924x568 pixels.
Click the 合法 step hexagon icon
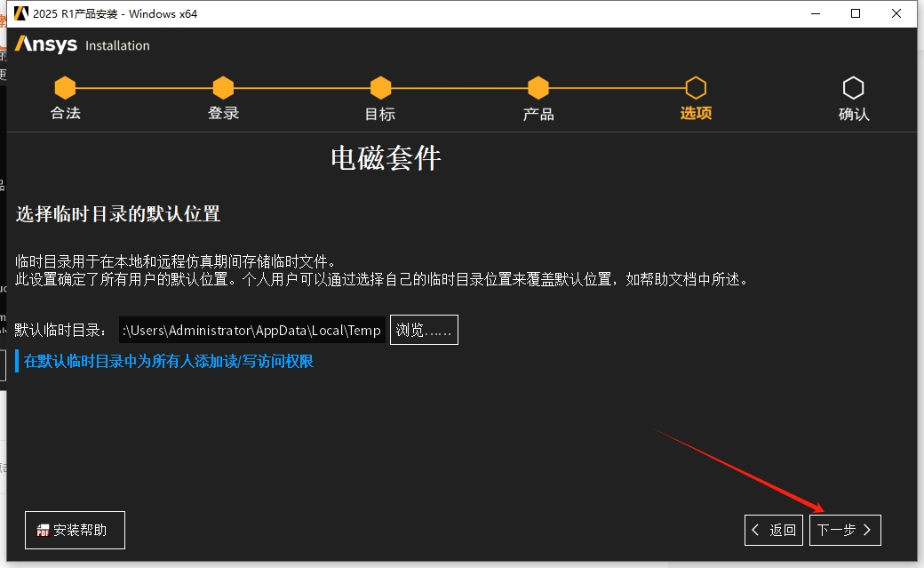(x=66, y=88)
